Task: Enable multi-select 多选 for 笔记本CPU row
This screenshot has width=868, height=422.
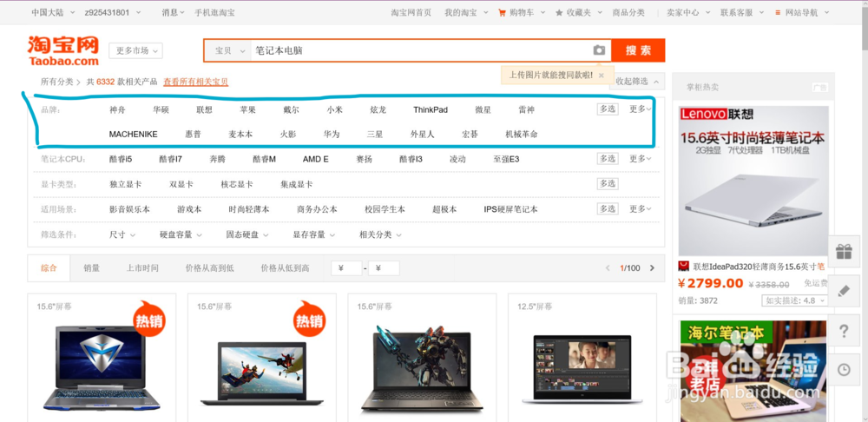Action: tap(608, 158)
